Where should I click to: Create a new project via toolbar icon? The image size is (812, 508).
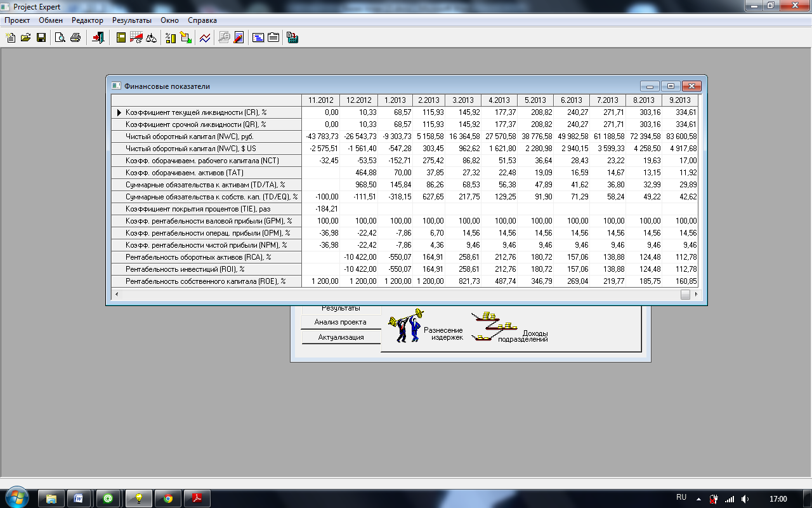tap(11, 37)
